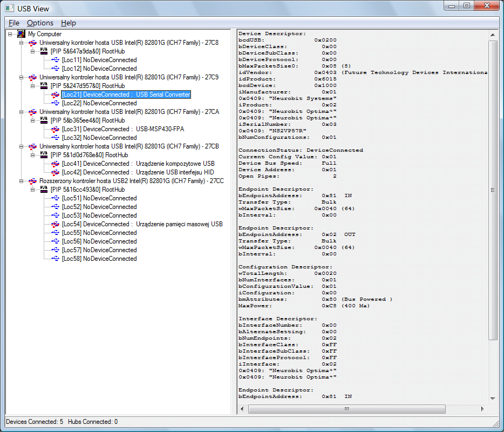Screen dimensions: 504x432
Task: Click the Loc11 empty port icon
Action: (x=55, y=60)
